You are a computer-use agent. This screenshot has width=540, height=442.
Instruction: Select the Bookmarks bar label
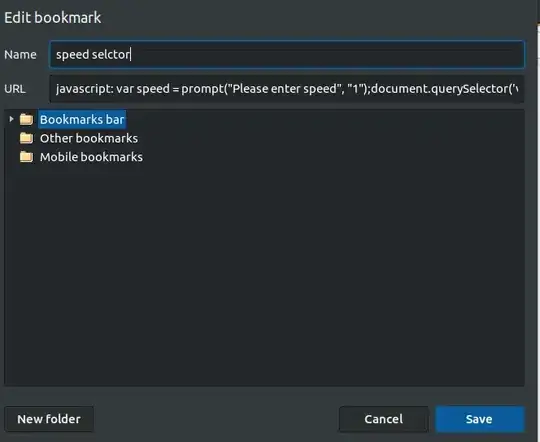[82, 120]
